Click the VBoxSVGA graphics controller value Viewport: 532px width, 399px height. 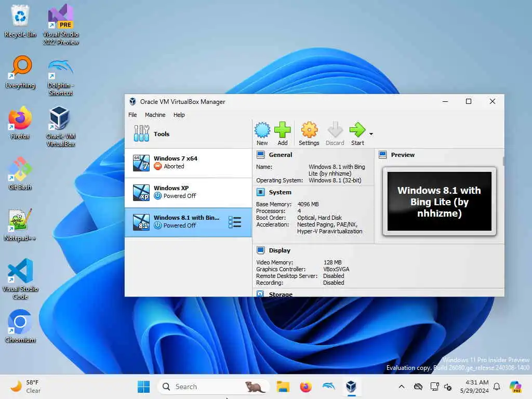click(x=336, y=269)
